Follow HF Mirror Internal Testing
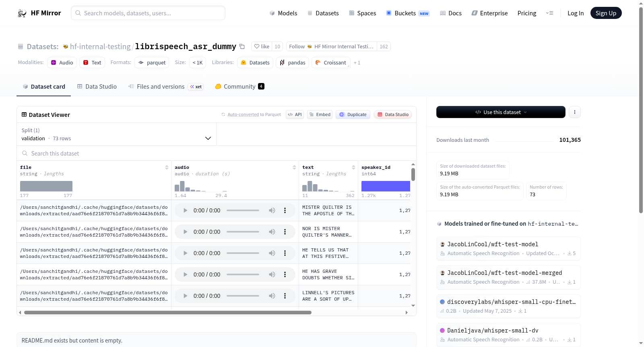644x347 pixels. pyautogui.click(x=331, y=46)
